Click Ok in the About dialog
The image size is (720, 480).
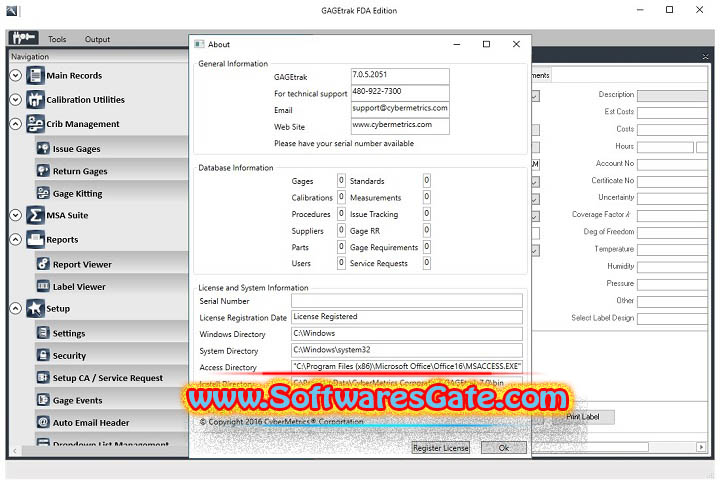[504, 448]
